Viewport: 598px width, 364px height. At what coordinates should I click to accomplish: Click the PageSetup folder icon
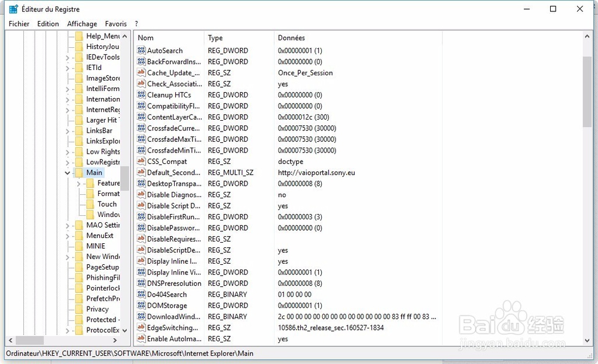[x=79, y=267]
